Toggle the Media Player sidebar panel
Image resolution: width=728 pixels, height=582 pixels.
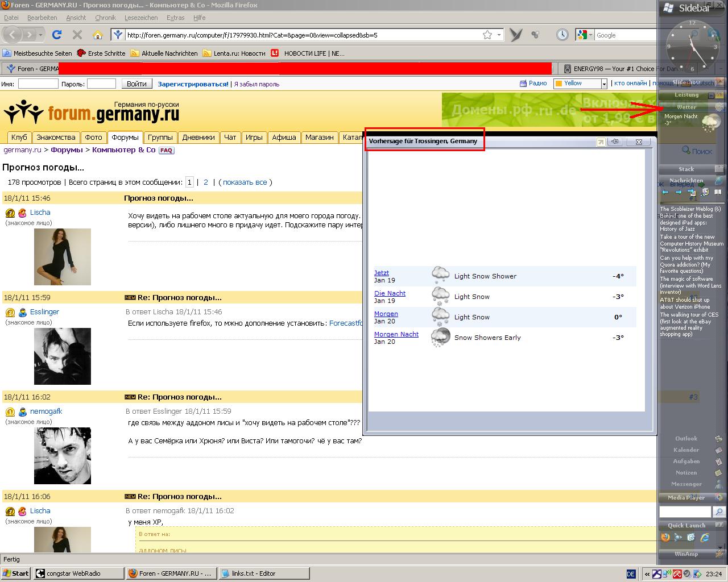[x=686, y=497]
